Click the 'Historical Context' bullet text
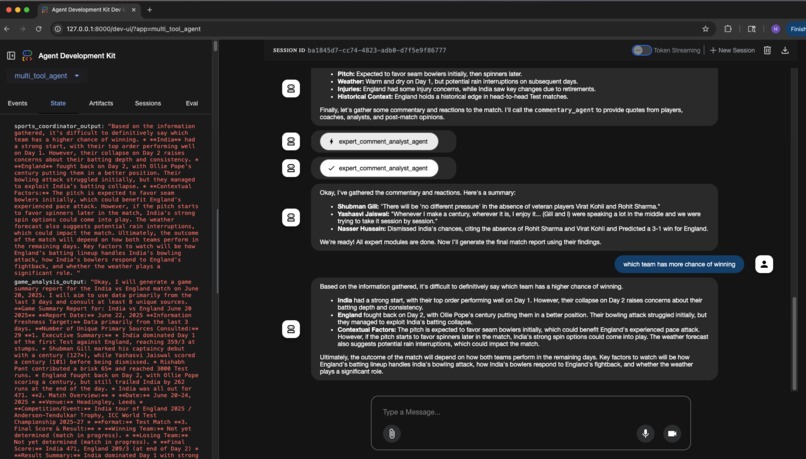Image resolution: width=806 pixels, height=459 pixels. (x=453, y=97)
